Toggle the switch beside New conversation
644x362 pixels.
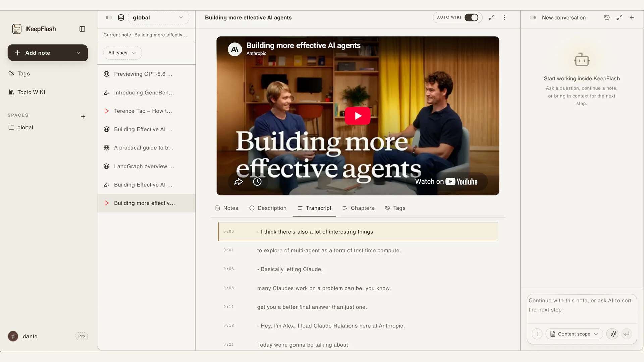tap(533, 17)
